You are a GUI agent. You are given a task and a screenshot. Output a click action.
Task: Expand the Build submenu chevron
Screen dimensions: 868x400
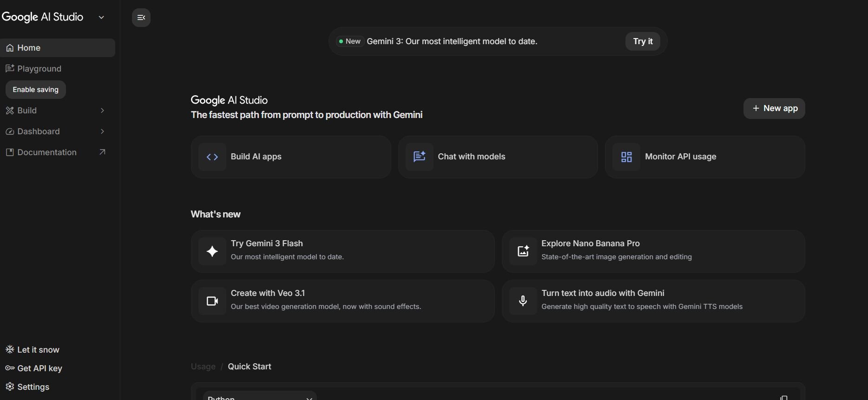102,111
